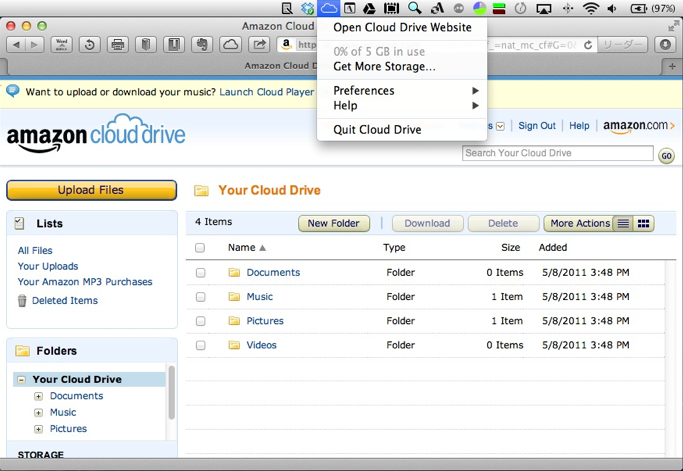Sort by Name column arrow
This screenshot has width=683, height=471.
click(262, 248)
